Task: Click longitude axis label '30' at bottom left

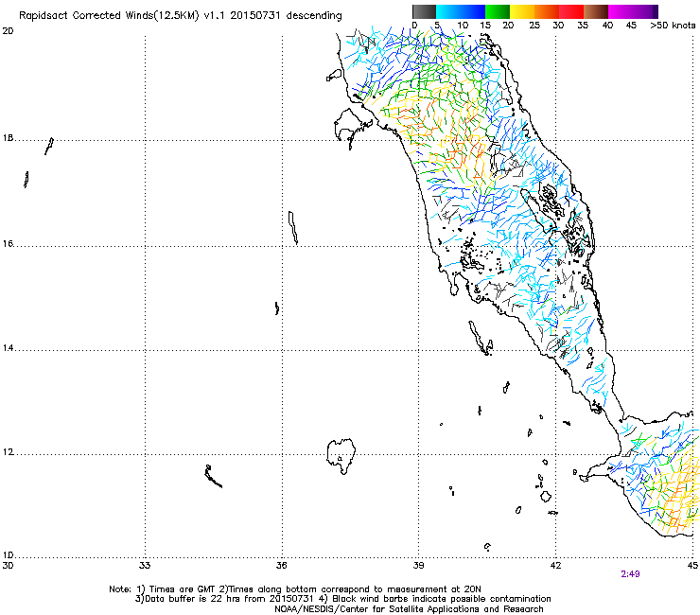Action: coord(8,566)
